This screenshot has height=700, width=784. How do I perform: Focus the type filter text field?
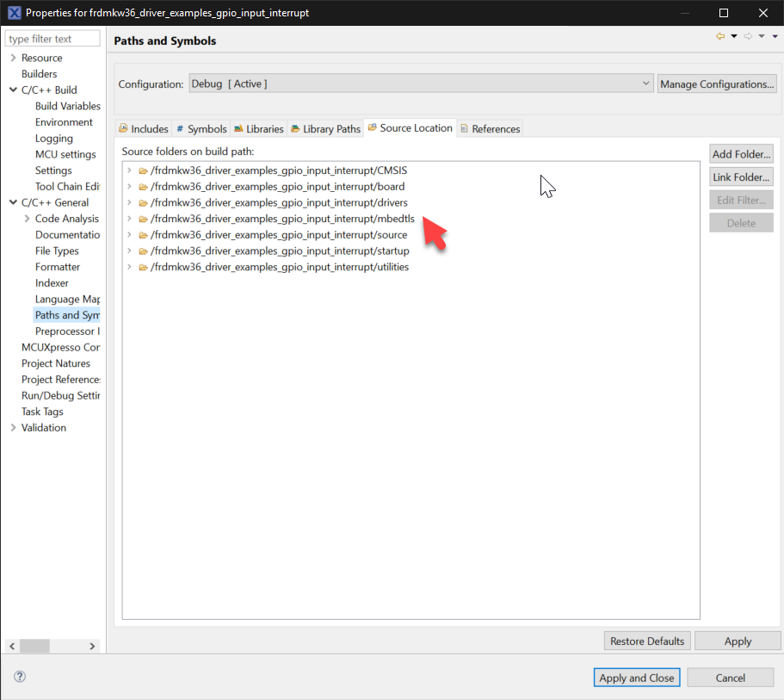[52, 39]
